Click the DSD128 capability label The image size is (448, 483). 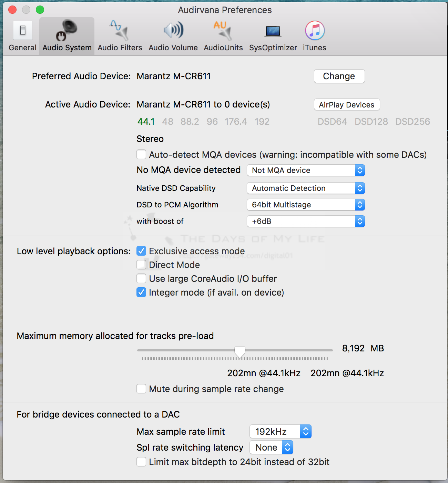(371, 122)
